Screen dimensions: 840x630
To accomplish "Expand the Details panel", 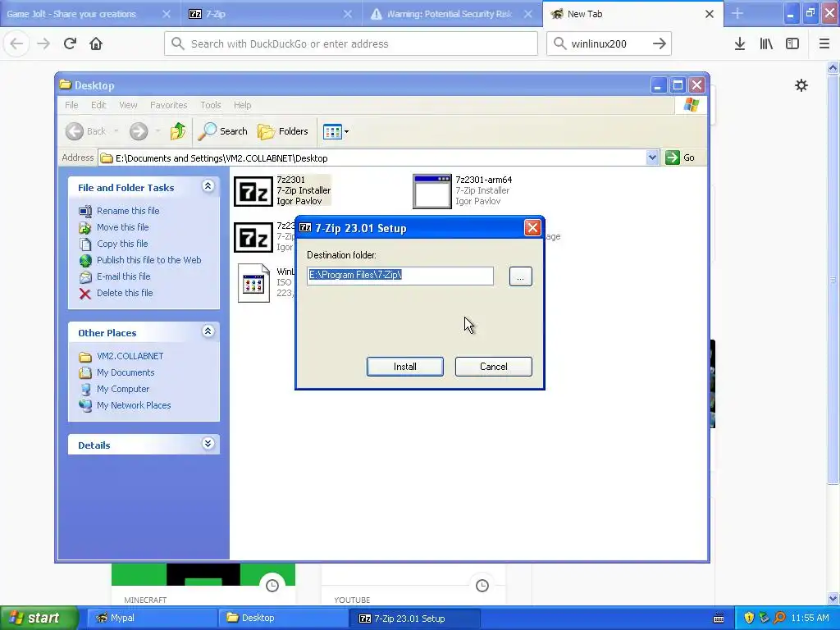I will click(x=208, y=444).
